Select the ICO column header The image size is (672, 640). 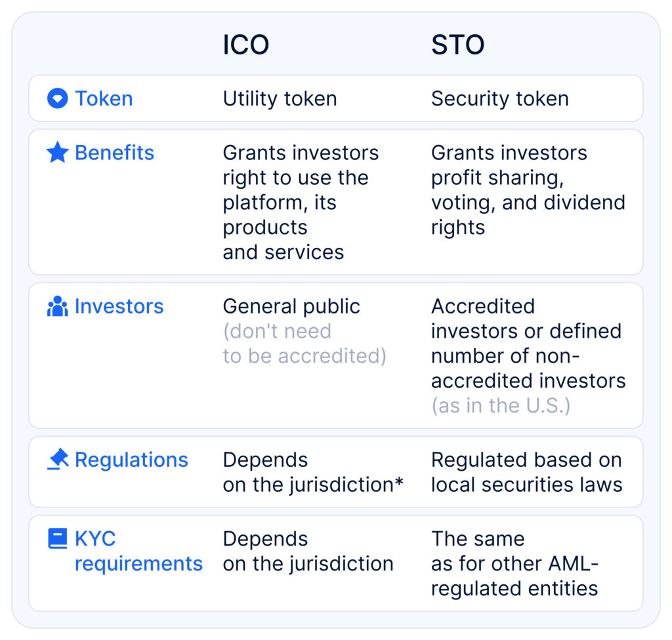pyautogui.click(x=245, y=45)
